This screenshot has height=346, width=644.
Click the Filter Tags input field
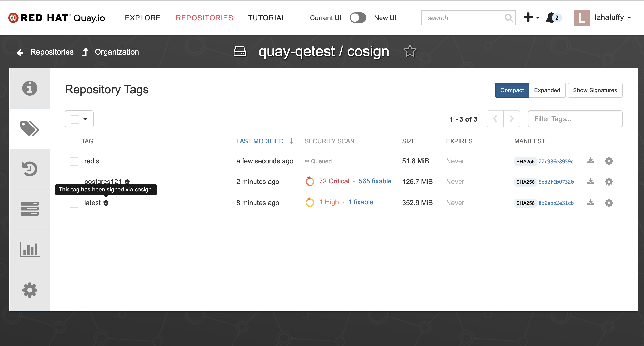pos(575,119)
